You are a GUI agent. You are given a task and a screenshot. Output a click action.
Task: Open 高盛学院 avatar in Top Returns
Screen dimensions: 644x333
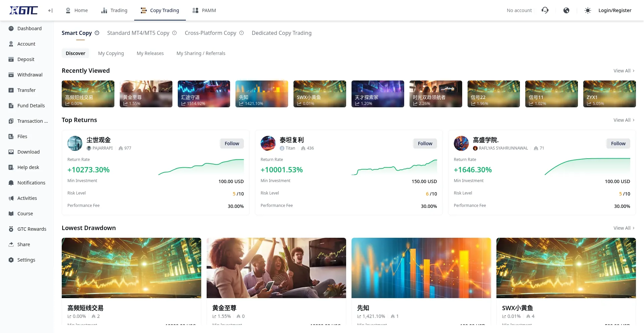point(461,143)
